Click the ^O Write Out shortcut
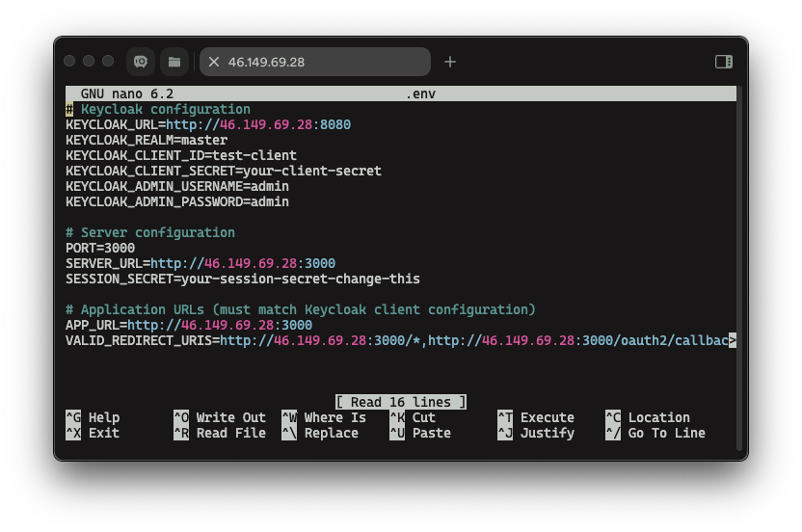Screen dimensions: 802x532 click(220, 417)
